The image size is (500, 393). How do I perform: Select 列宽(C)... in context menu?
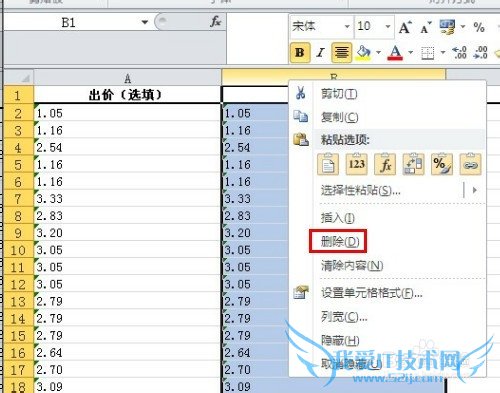coord(344,317)
